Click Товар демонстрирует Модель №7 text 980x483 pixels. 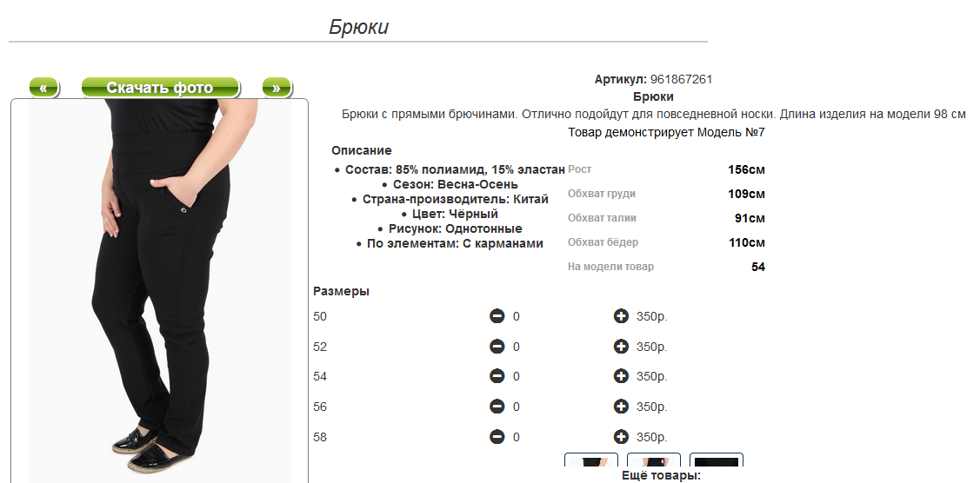[666, 132]
